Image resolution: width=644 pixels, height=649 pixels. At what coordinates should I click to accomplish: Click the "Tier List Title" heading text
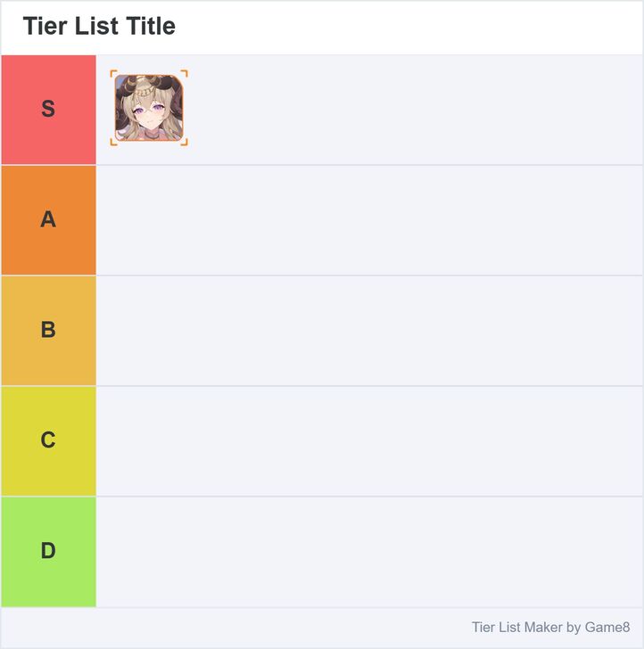[99, 27]
